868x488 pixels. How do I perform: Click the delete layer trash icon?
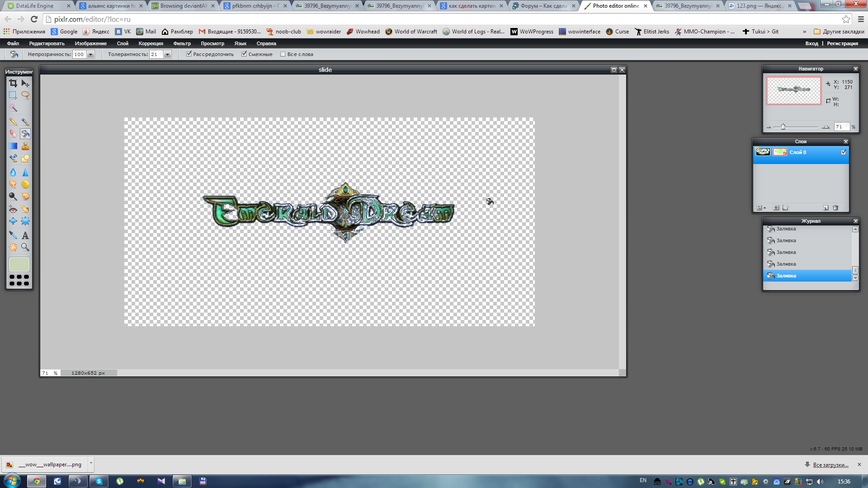(835, 208)
